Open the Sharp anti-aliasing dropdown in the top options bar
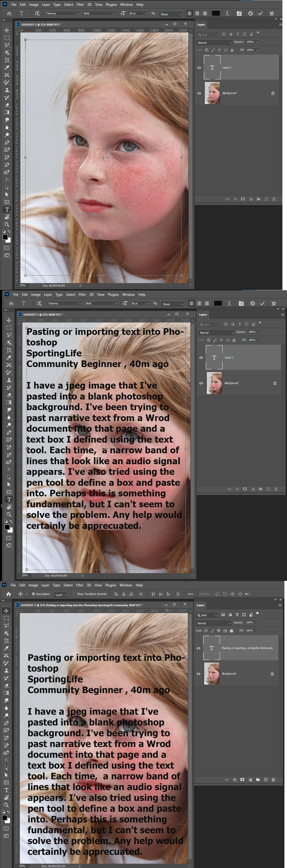The height and width of the screenshot is (868, 287). click(171, 14)
